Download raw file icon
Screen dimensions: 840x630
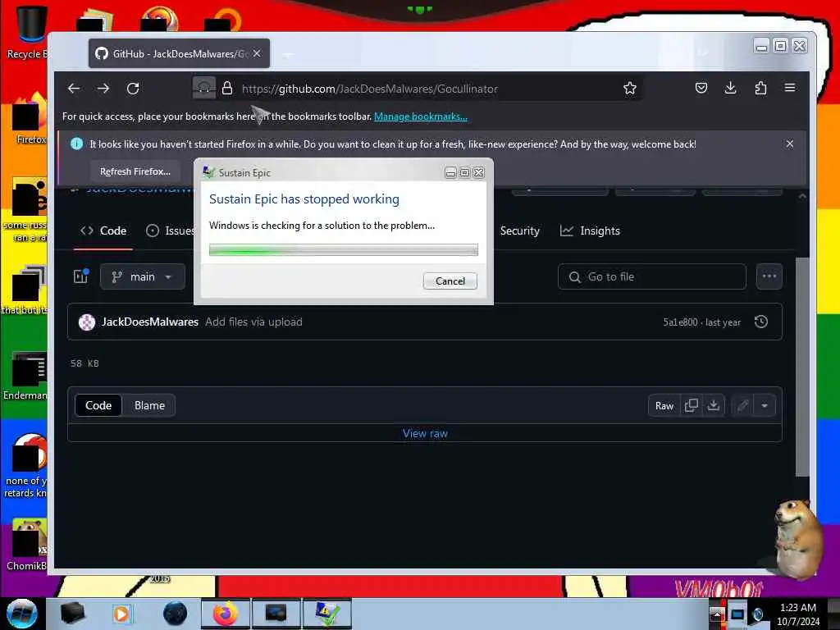(714, 405)
